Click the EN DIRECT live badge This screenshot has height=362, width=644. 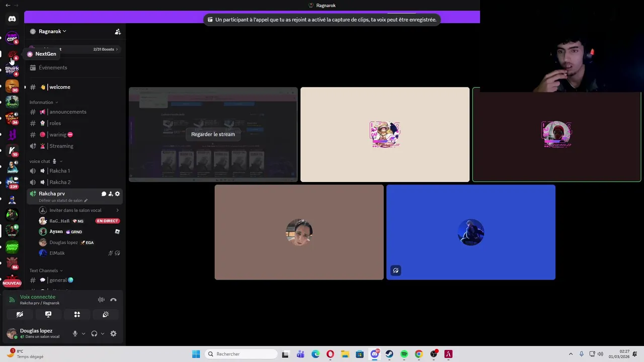[108, 221]
